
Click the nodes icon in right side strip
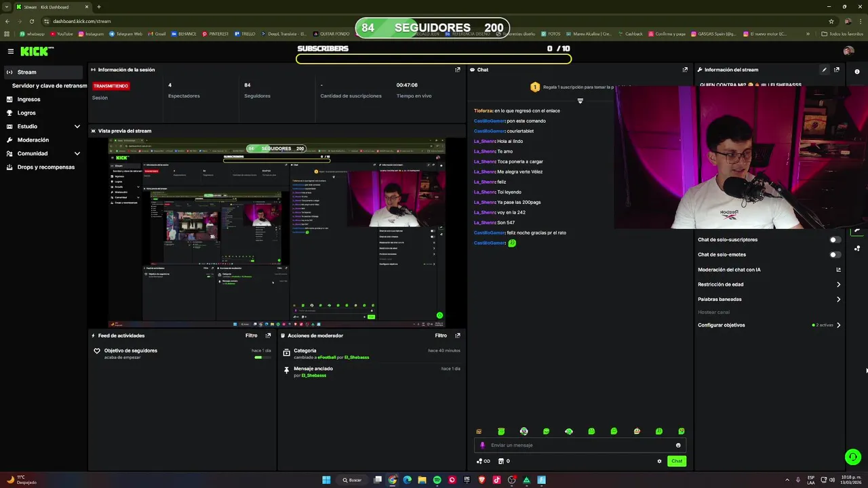click(857, 248)
